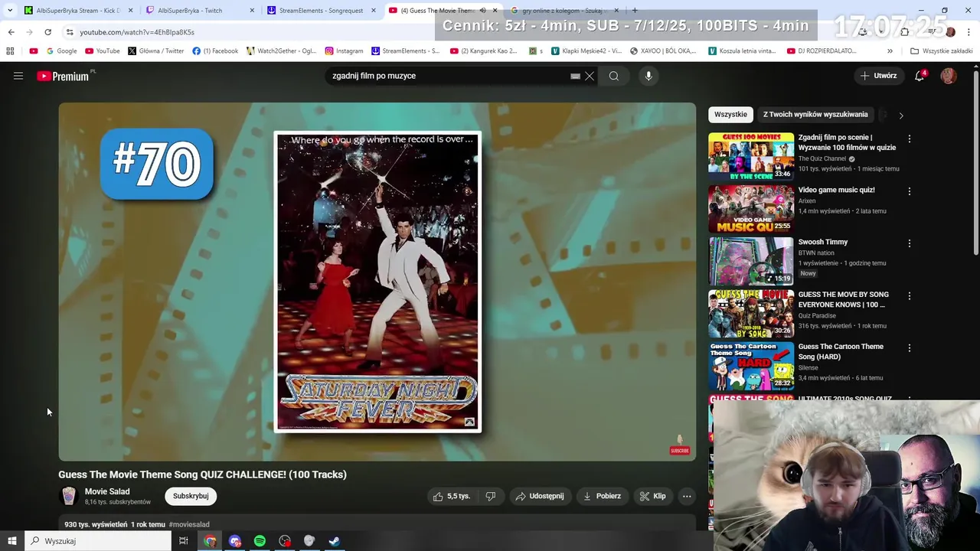Click the browser address bar URL

[137, 32]
